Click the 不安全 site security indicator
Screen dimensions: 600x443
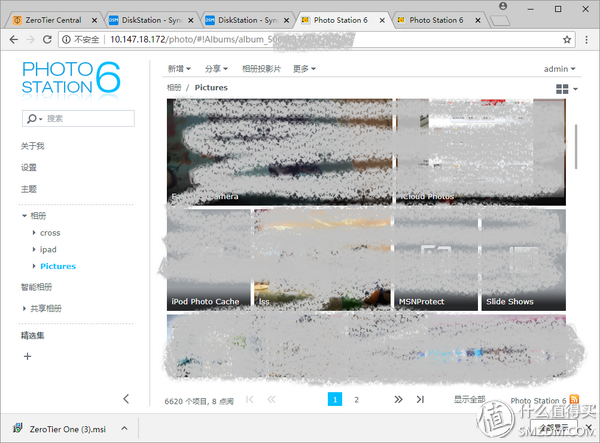pyautogui.click(x=81, y=39)
